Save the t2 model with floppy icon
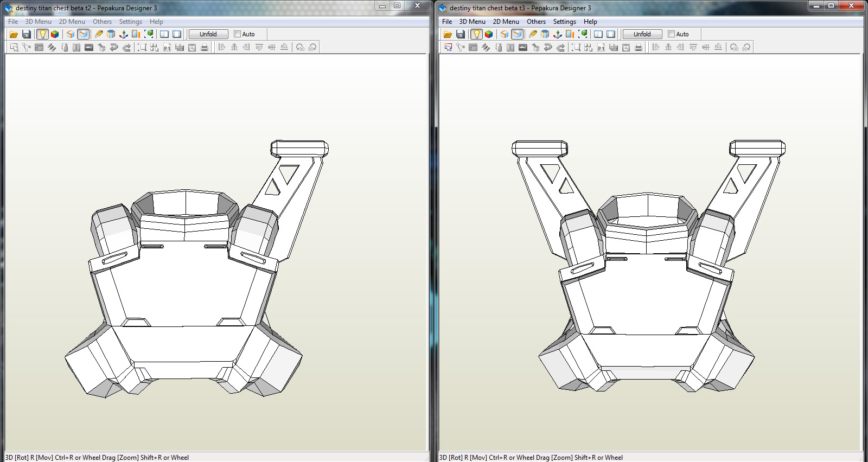The image size is (868, 462). tap(26, 34)
